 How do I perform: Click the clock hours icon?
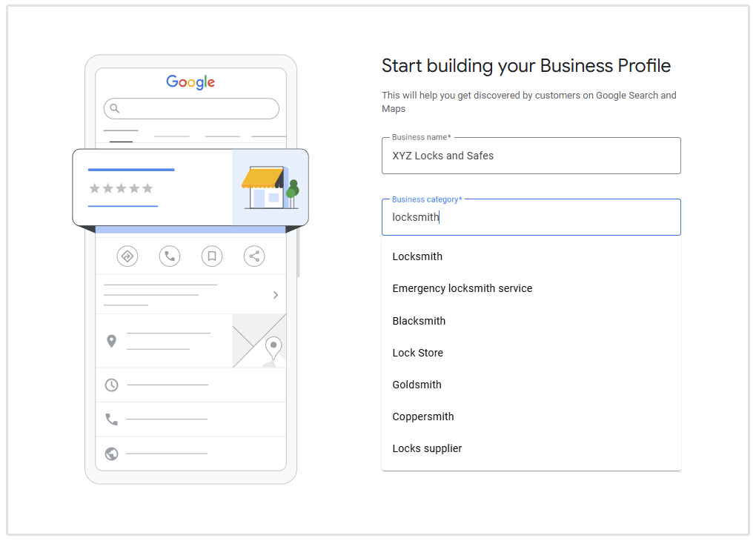(112, 385)
